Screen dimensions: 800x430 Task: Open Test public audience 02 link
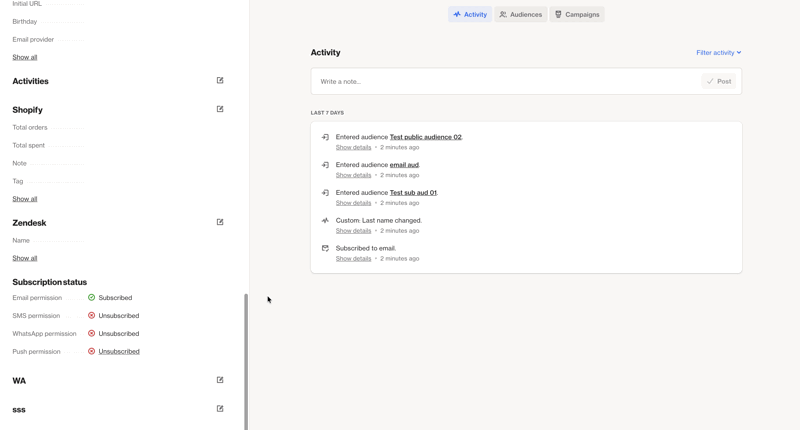[x=425, y=137]
